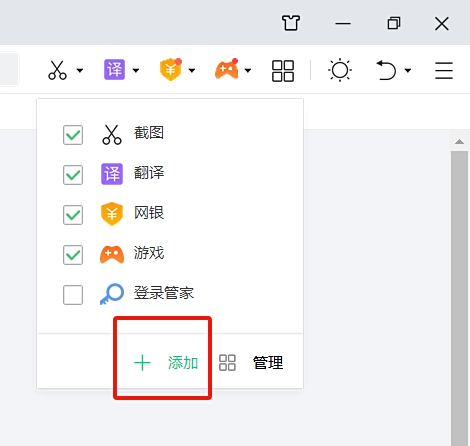Click the vertical scrollbar thumb
Viewport: 470px width, 446px height.
(459, 298)
